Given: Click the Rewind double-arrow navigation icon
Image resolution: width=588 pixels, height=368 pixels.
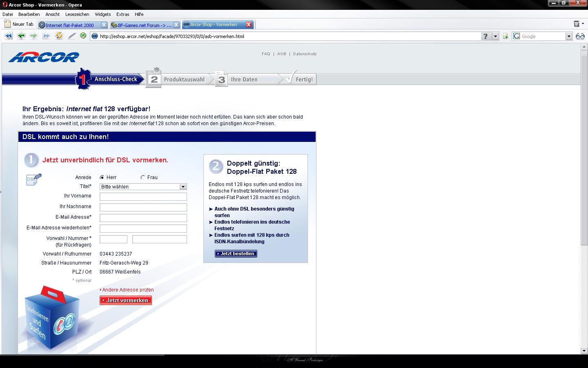Looking at the screenshot, I should click(9, 36).
